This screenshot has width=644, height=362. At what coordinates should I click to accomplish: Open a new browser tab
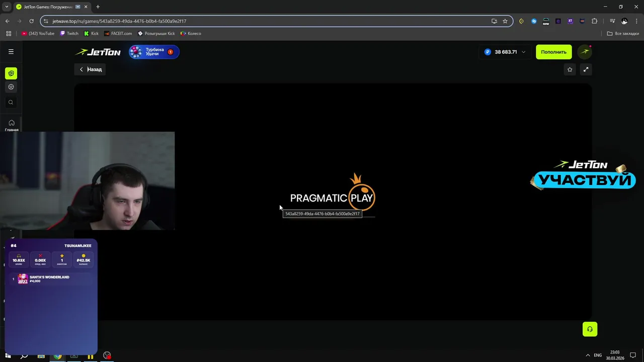tap(98, 7)
